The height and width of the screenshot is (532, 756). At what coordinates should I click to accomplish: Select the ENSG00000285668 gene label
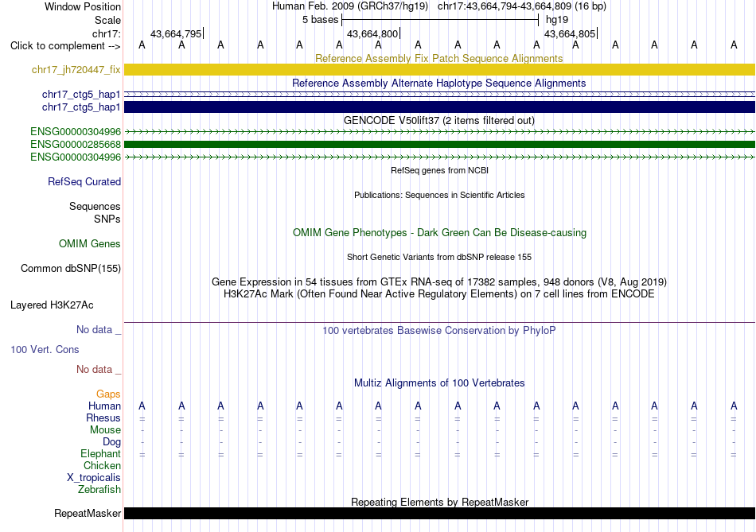pos(76,144)
